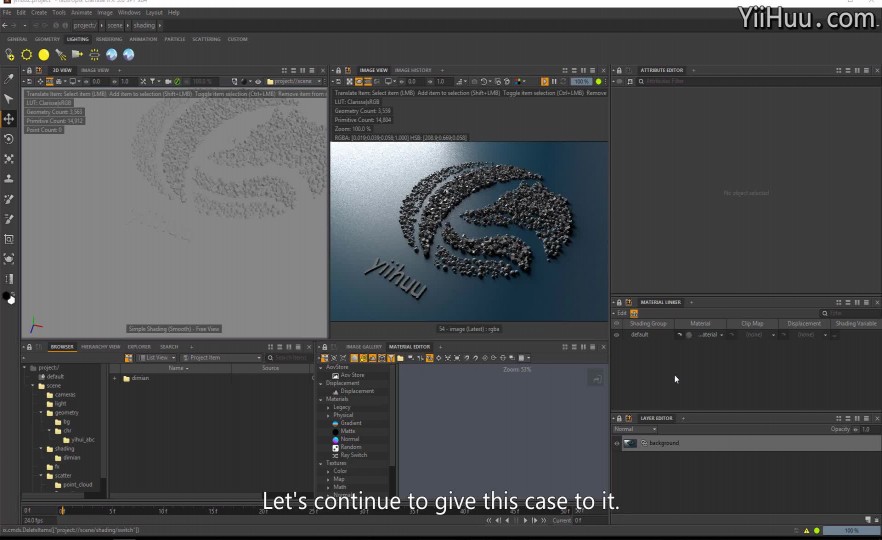Expand the Physical materials group
The image size is (882, 540).
click(x=328, y=415)
